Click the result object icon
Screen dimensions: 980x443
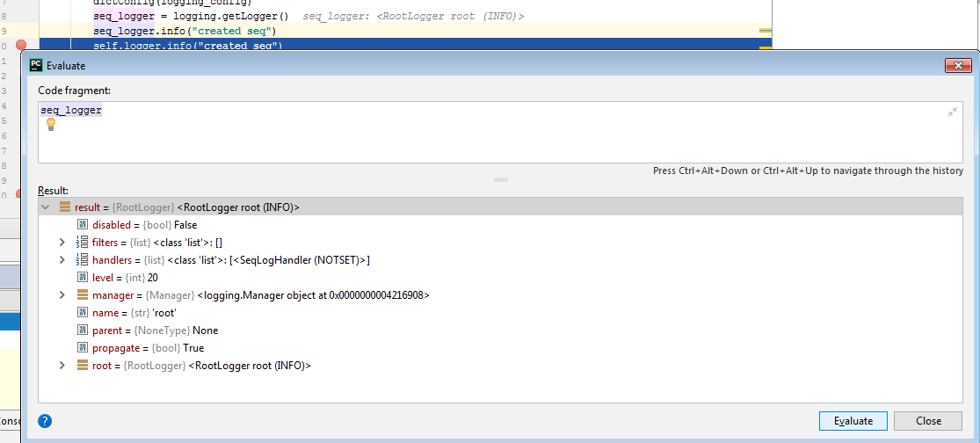64,207
